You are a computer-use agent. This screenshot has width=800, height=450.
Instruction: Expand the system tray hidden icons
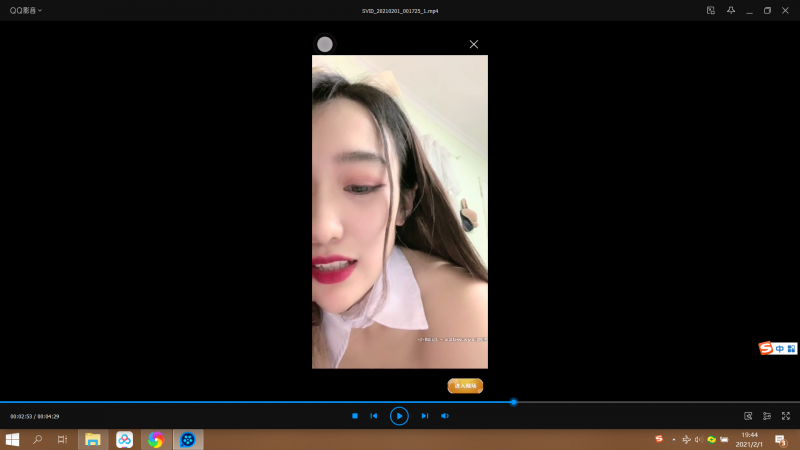(673, 439)
